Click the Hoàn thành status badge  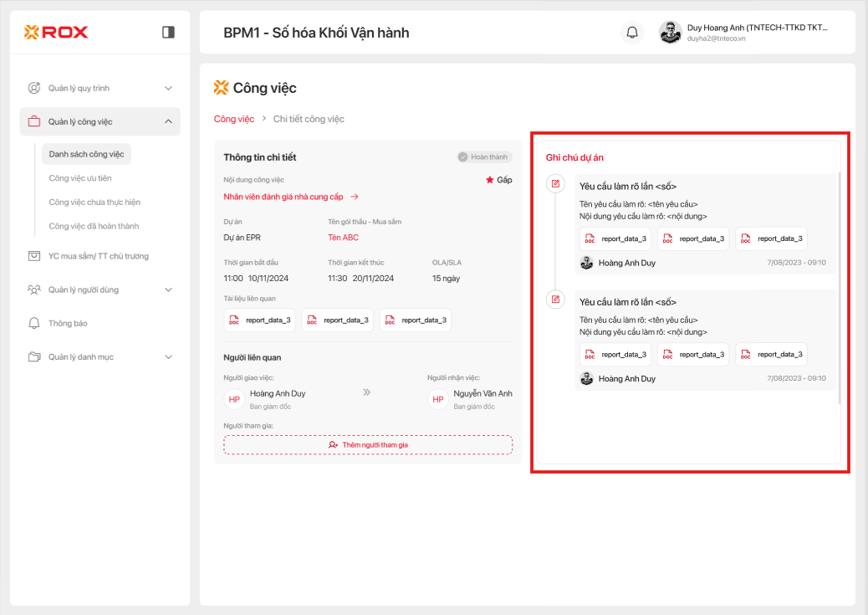[x=484, y=156]
